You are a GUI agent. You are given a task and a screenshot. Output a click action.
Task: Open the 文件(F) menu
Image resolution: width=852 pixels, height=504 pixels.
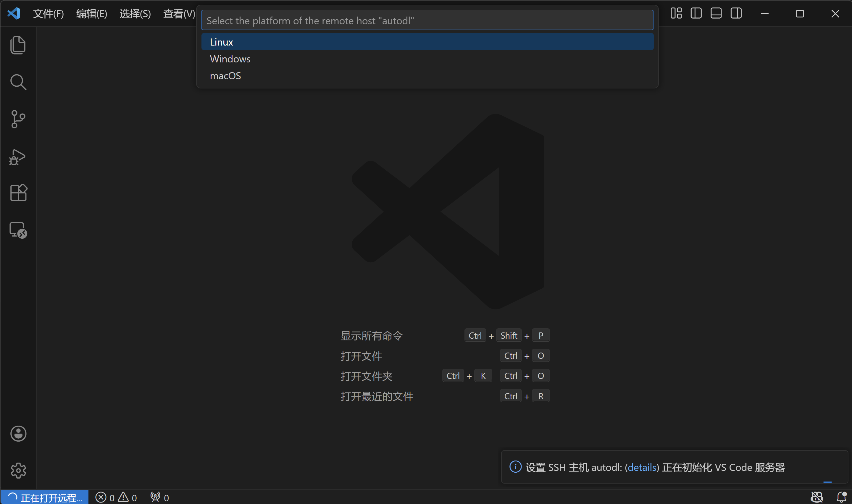(x=48, y=14)
